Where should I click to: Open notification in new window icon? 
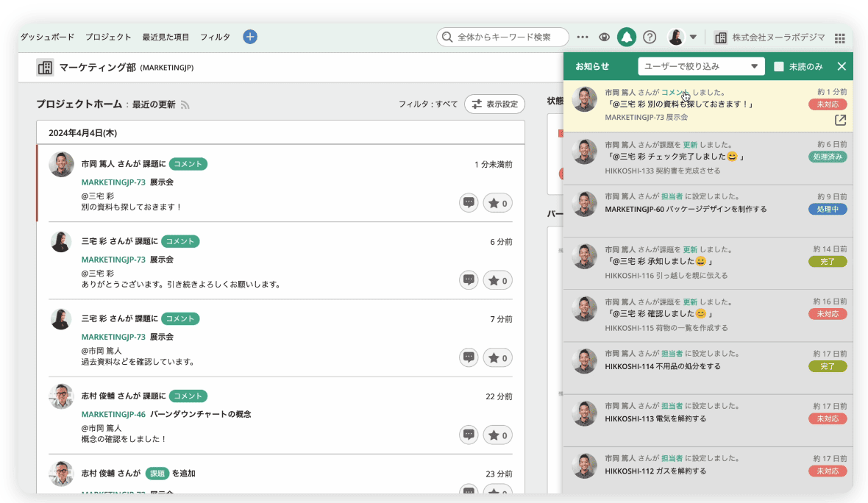click(840, 120)
